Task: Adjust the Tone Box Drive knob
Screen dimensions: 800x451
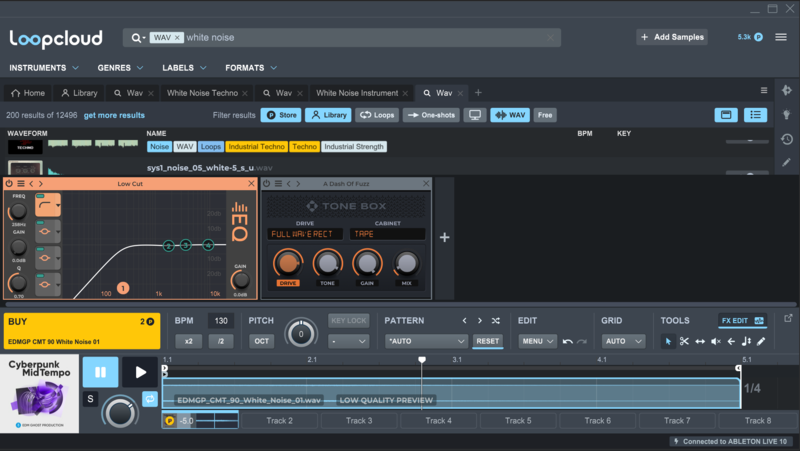Action: click(288, 263)
